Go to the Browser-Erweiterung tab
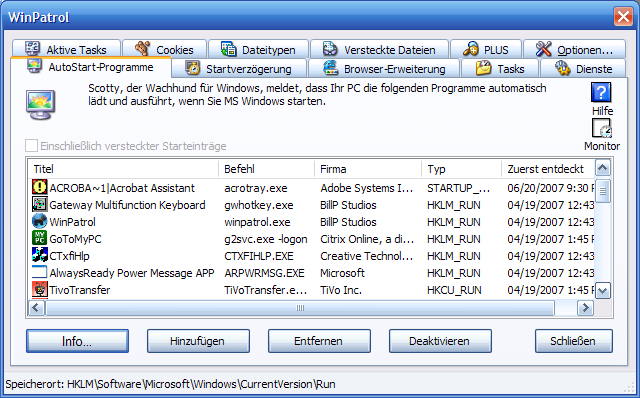Viewport: 640px width, 398px height. [x=384, y=68]
